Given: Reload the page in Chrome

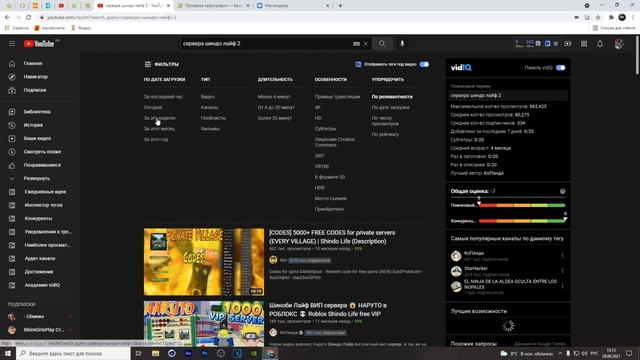Looking at the screenshot, I should (29, 17).
